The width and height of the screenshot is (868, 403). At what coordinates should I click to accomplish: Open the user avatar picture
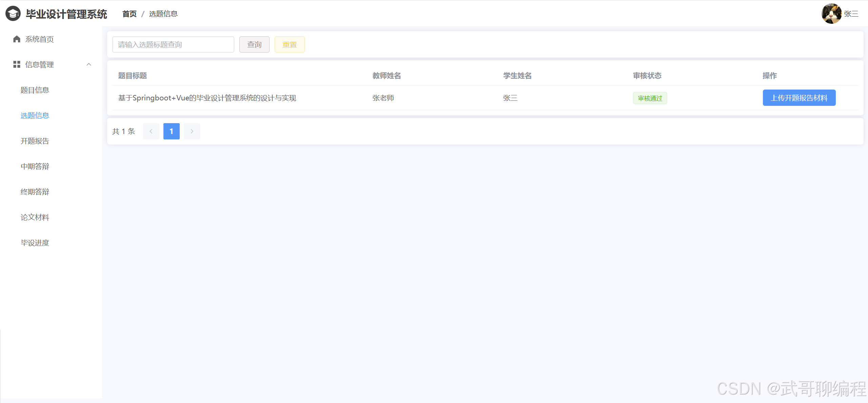831,14
